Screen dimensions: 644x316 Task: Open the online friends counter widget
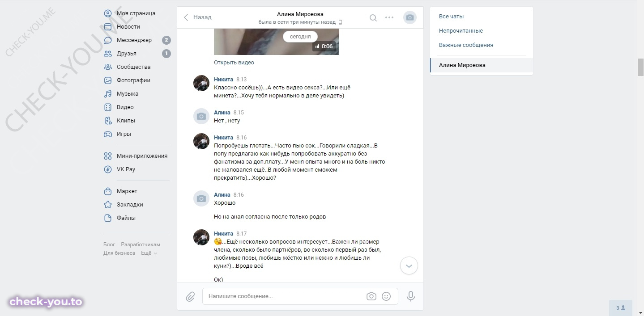pos(620,308)
